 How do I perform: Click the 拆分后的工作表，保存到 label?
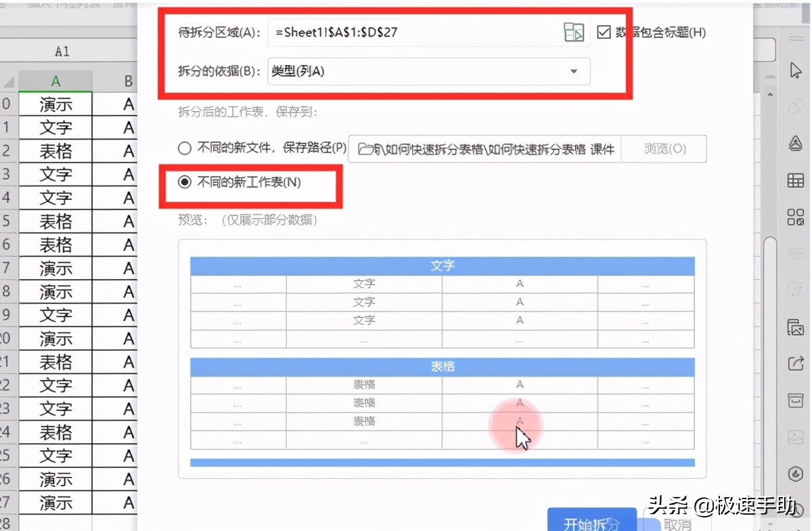(x=248, y=112)
